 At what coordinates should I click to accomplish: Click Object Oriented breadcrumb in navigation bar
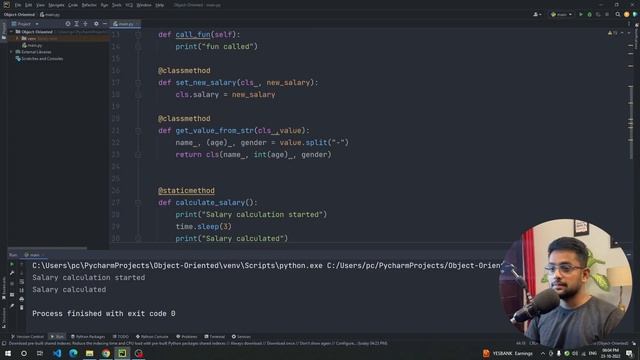19,15
